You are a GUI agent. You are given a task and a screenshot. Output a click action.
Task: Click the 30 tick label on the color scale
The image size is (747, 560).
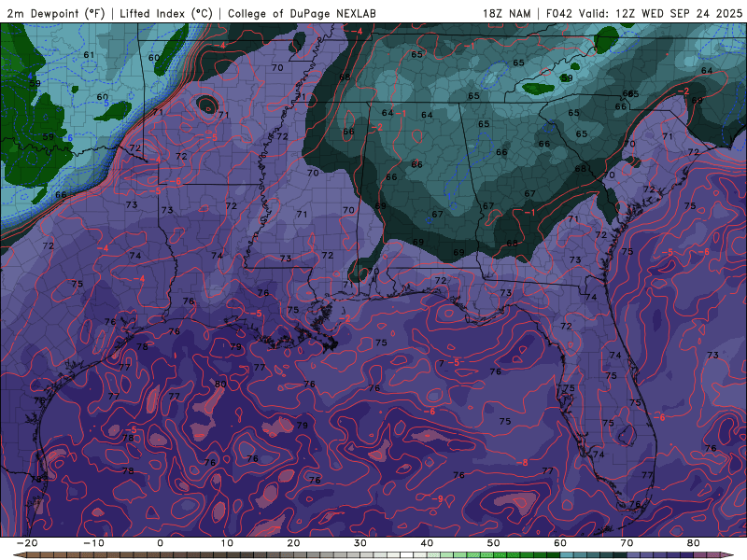coord(360,543)
